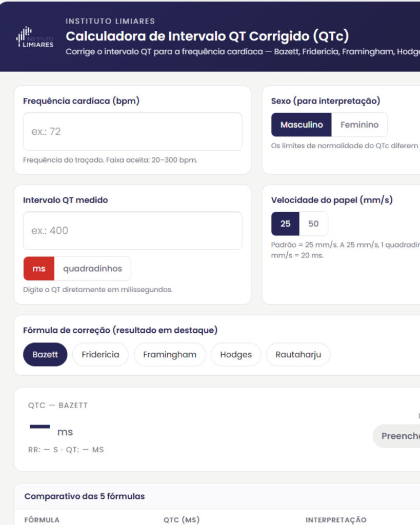Viewport: 420px width, 525px height.
Task: Click the 'Os limites de normalidade' note
Action: (345, 146)
